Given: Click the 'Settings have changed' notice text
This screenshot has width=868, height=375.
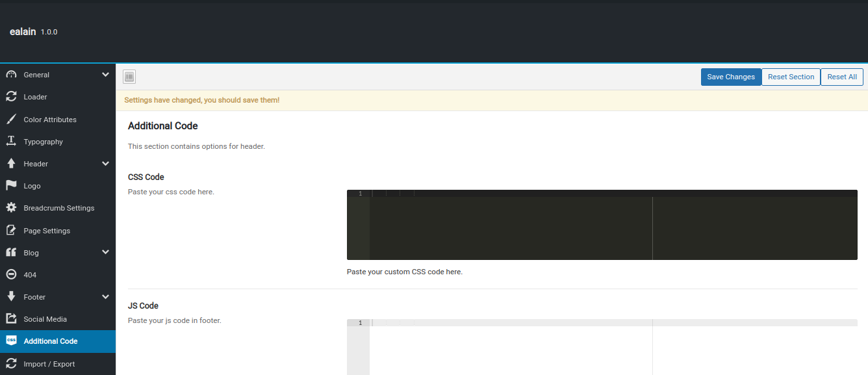Looking at the screenshot, I should coord(202,100).
